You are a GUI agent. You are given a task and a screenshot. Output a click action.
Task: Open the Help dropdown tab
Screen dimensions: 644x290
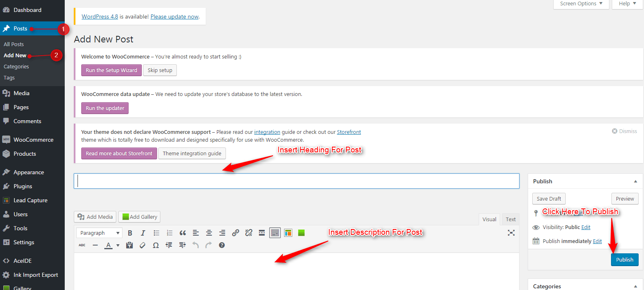pyautogui.click(x=628, y=4)
